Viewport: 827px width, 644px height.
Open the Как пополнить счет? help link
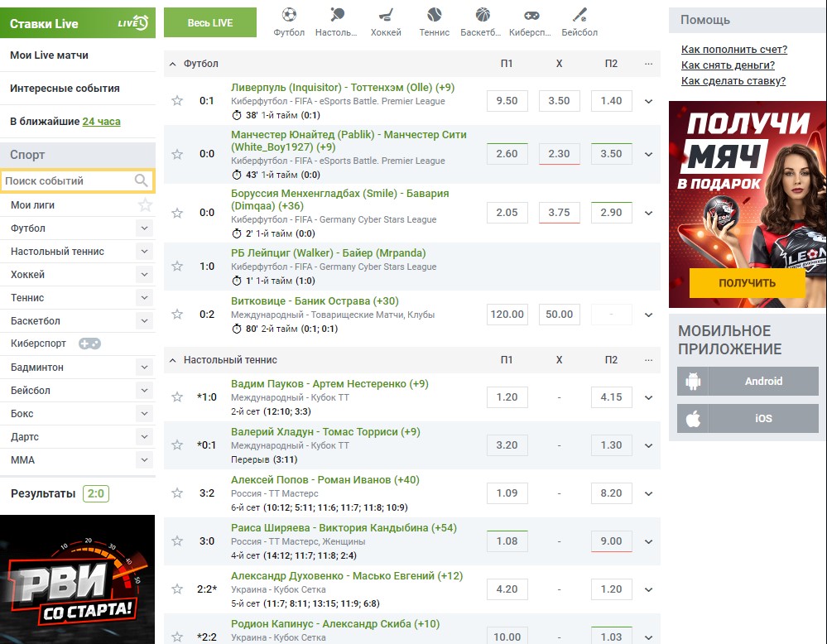pyautogui.click(x=733, y=50)
